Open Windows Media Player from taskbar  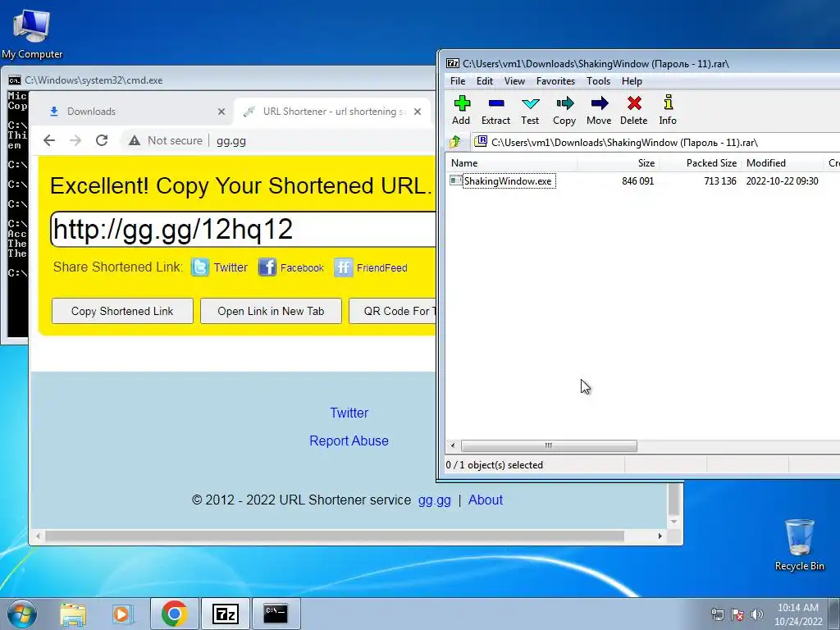[x=122, y=614]
